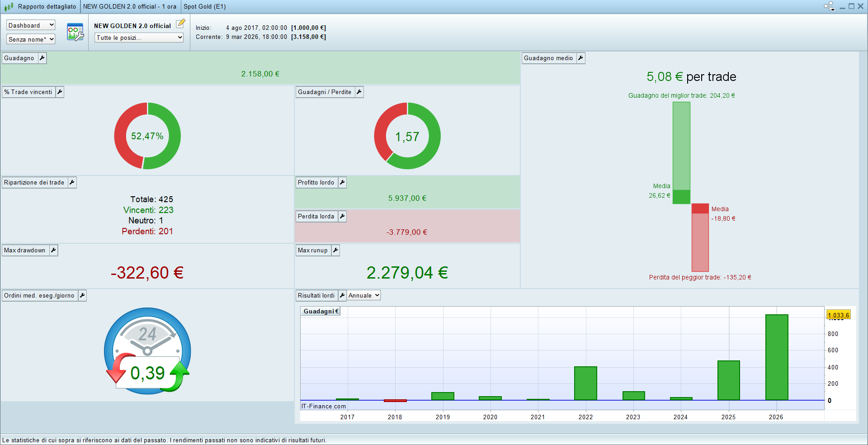868x445 pixels.
Task: Select the Spot Gold (E1) tab
Action: pos(204,6)
